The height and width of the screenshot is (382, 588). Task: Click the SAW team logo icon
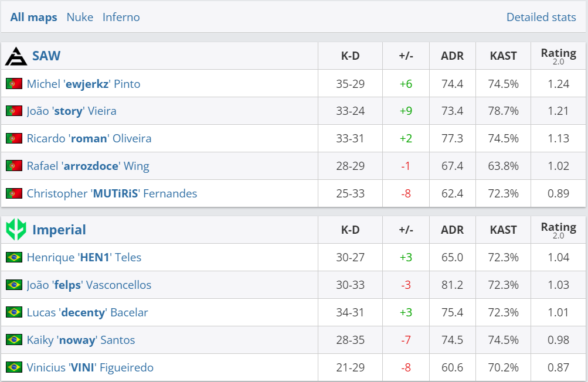click(x=16, y=56)
